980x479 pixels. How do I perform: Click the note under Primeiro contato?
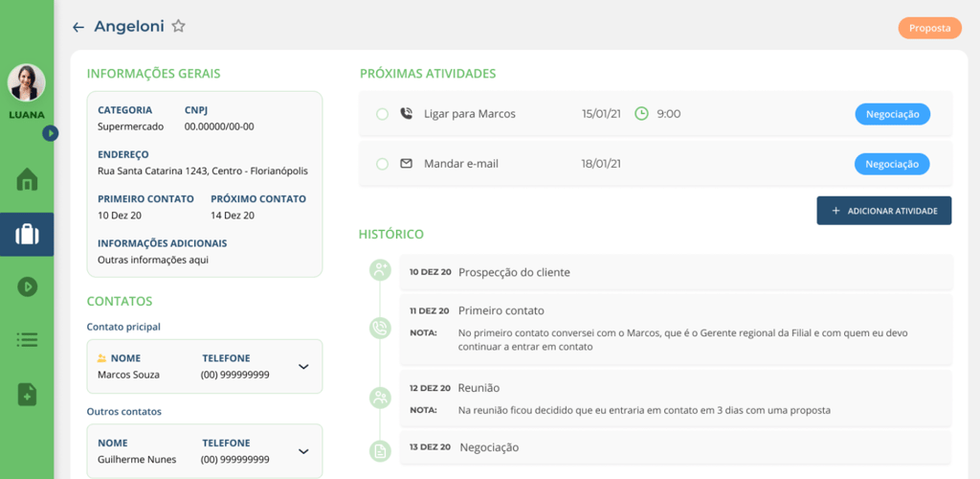point(682,339)
